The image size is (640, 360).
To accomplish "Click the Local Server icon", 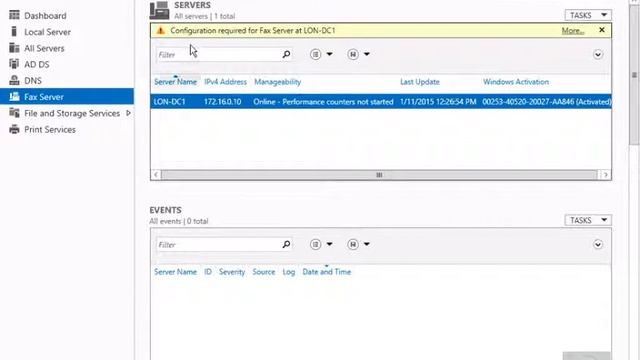I will pyautogui.click(x=14, y=31).
